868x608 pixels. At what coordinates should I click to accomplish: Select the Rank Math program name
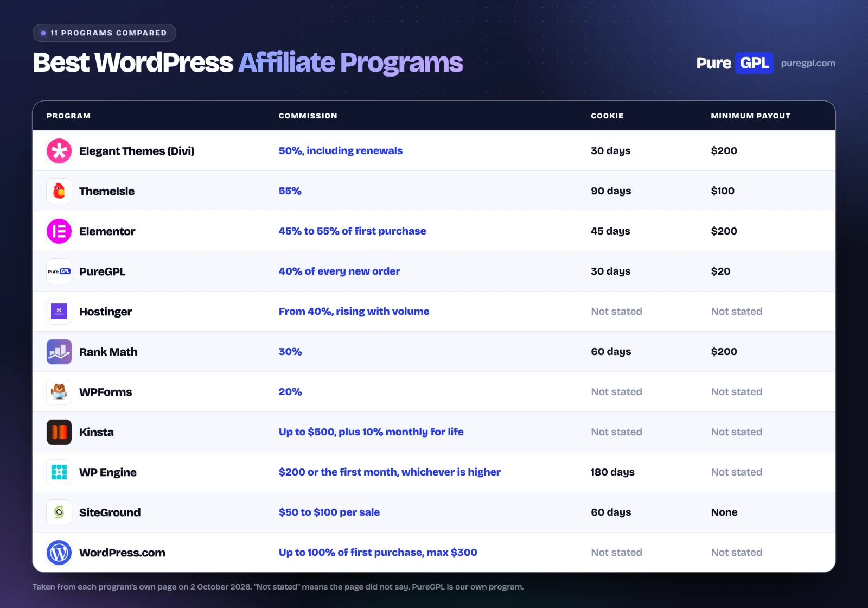click(108, 352)
